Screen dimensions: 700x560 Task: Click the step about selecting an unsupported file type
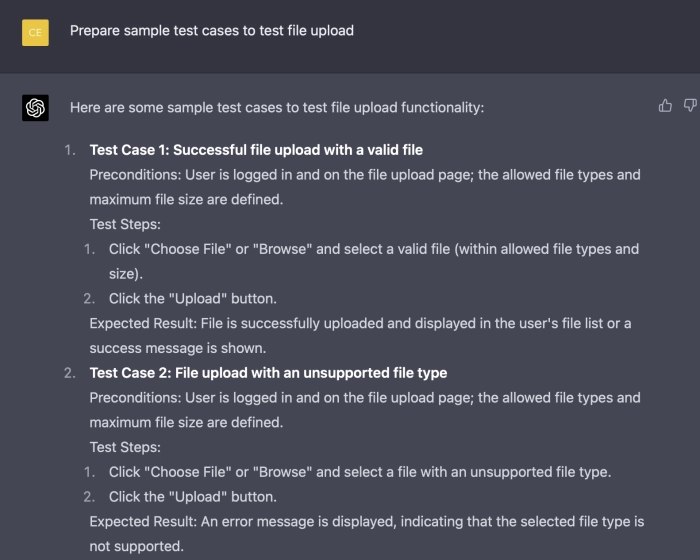tap(359, 472)
